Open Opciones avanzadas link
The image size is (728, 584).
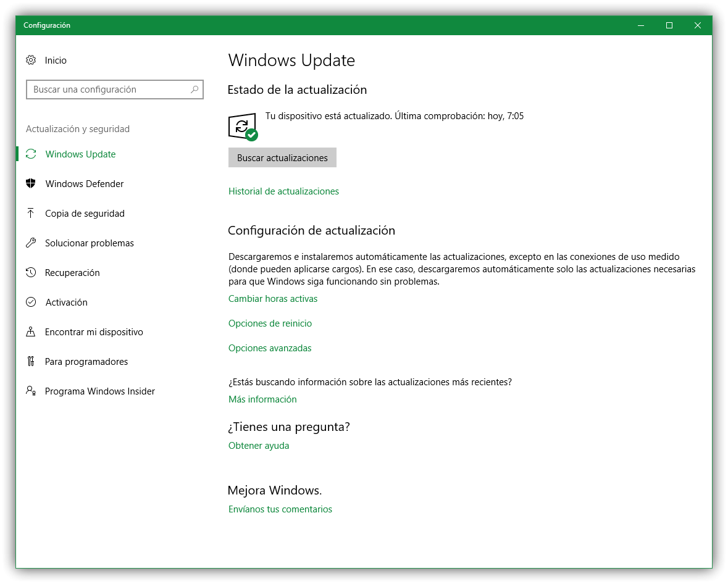click(x=270, y=348)
